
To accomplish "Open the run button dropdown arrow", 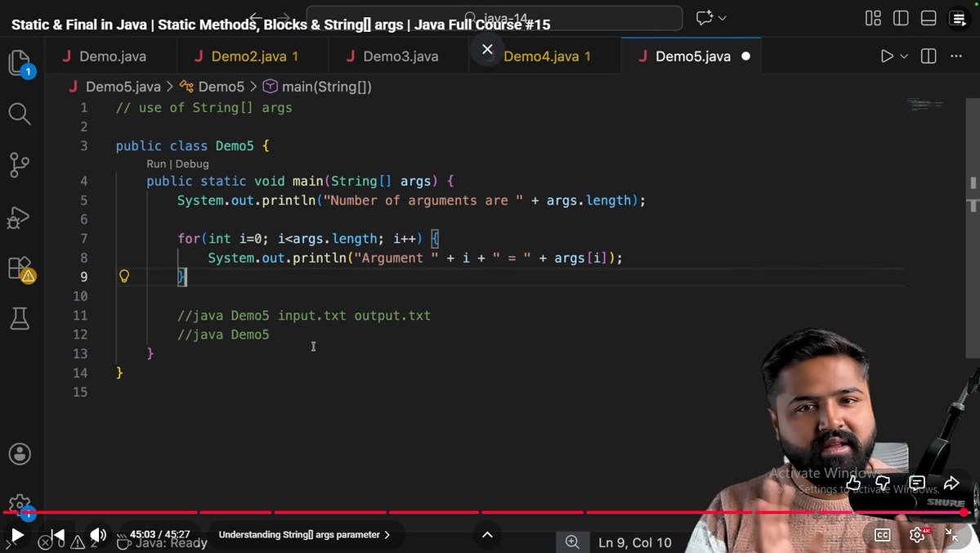I will coord(904,56).
